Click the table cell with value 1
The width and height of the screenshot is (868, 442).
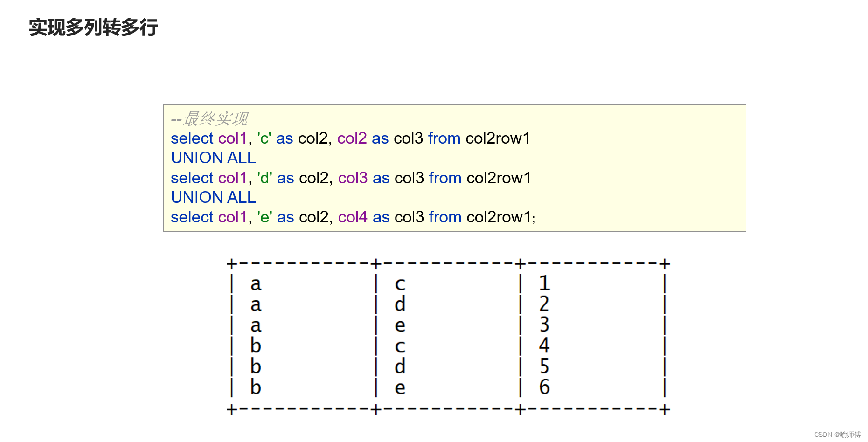[x=544, y=283]
